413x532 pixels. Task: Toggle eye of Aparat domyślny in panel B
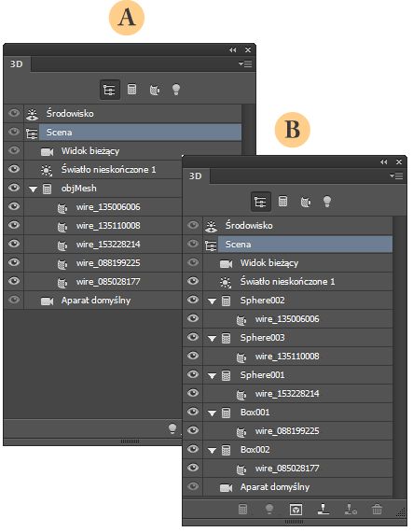coord(193,486)
